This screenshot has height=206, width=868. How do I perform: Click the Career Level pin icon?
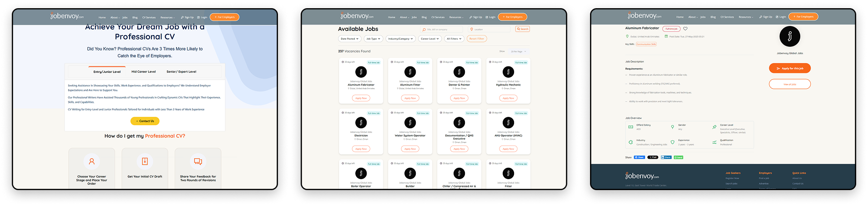pyautogui.click(x=714, y=127)
